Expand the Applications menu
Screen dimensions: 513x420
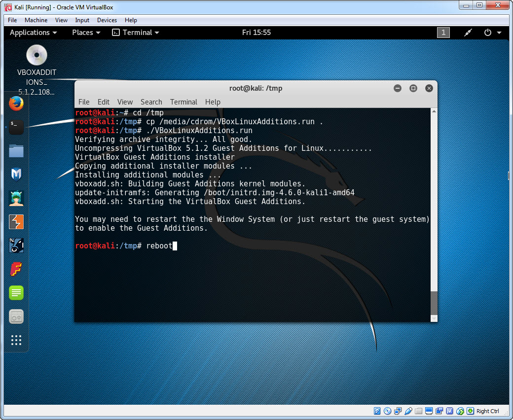[x=33, y=33]
